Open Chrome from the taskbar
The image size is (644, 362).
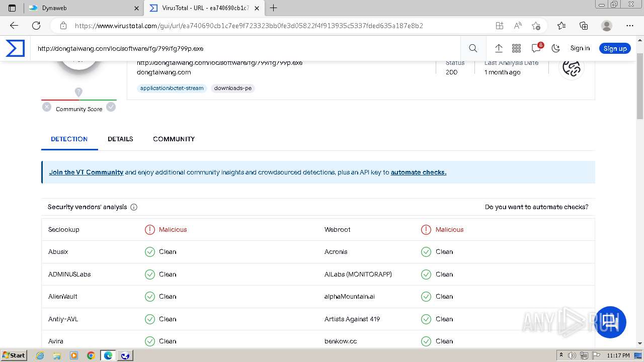91,355
